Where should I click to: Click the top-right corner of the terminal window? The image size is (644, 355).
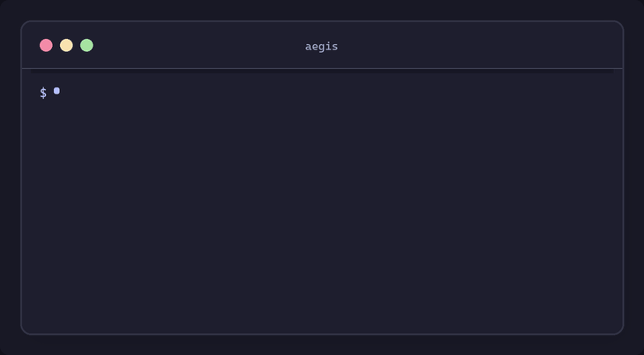pos(620,24)
